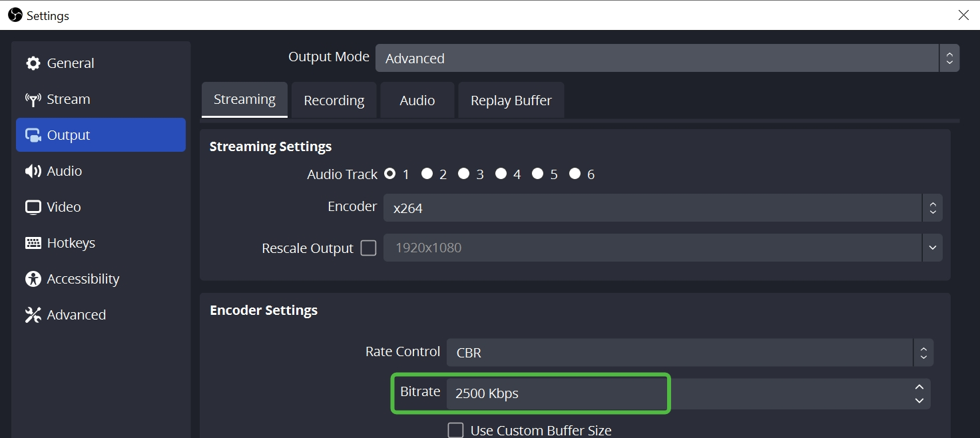980x438 pixels.
Task: Click the Accessibility person icon
Action: coord(33,279)
